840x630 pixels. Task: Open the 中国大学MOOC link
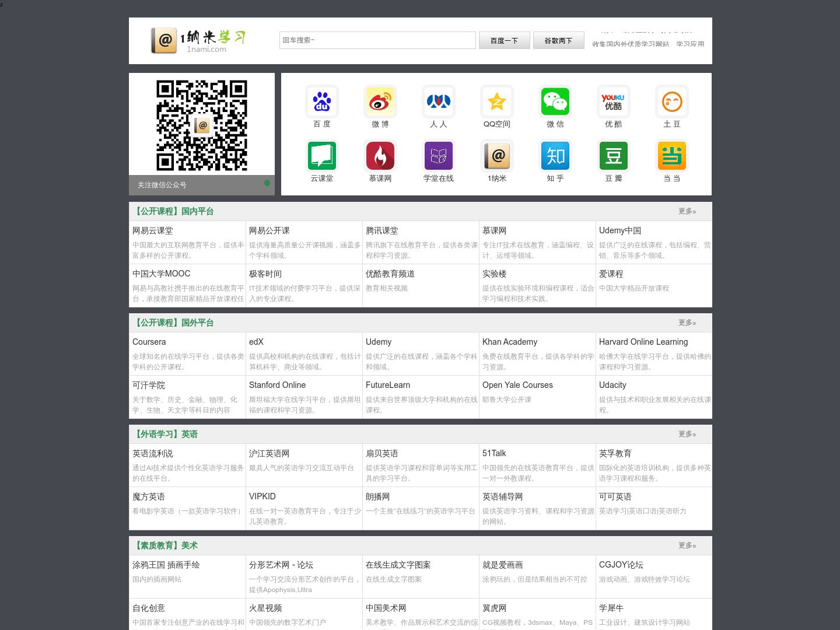[162, 274]
